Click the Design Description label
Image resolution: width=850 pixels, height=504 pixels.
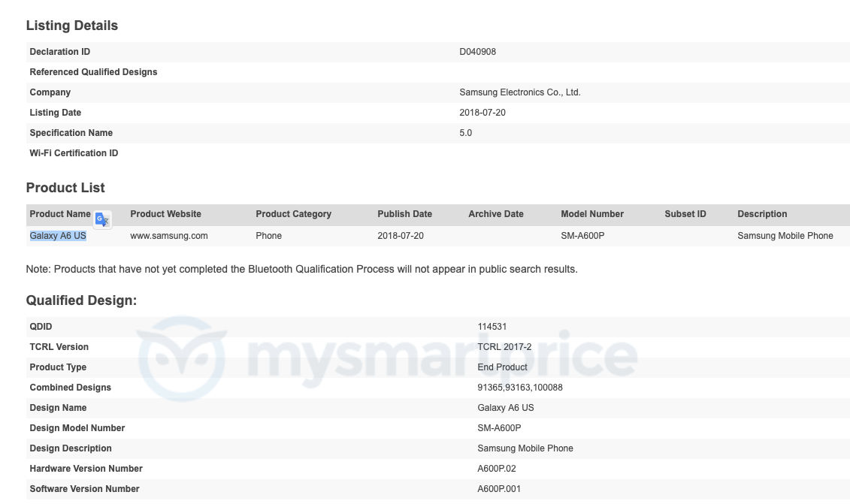(x=71, y=448)
